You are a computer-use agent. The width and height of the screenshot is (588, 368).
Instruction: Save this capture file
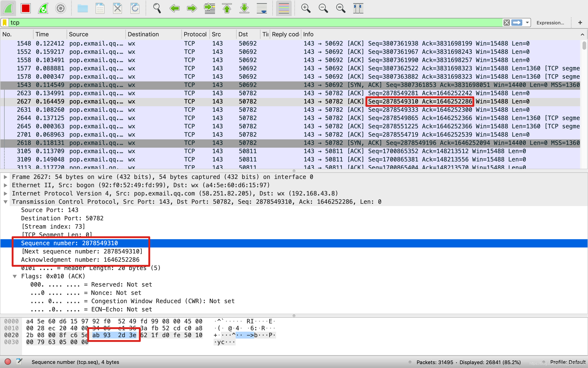[100, 8]
